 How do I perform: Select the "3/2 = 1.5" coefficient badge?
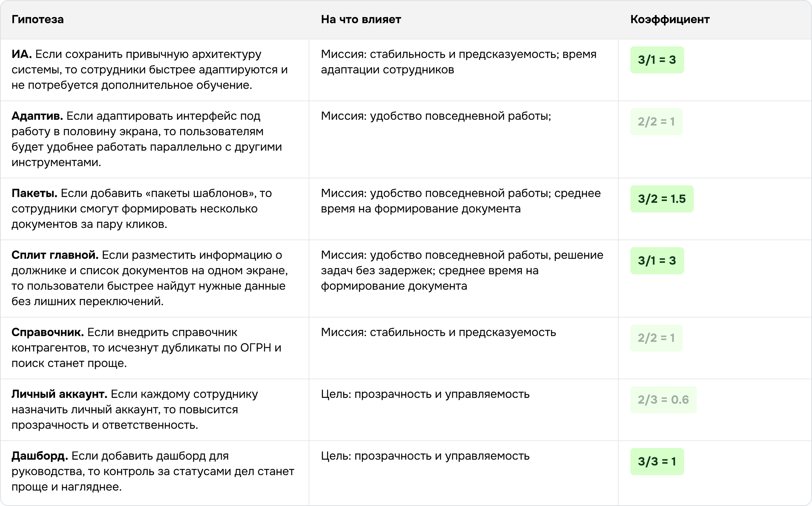click(662, 199)
